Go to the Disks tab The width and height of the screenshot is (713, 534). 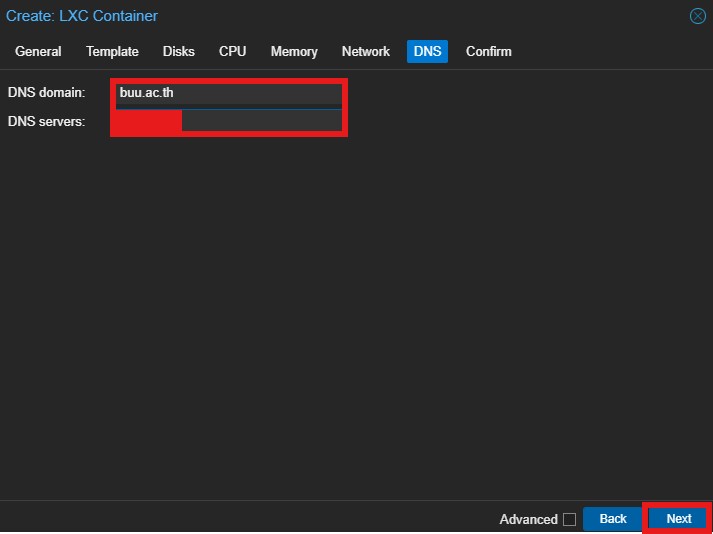(179, 51)
